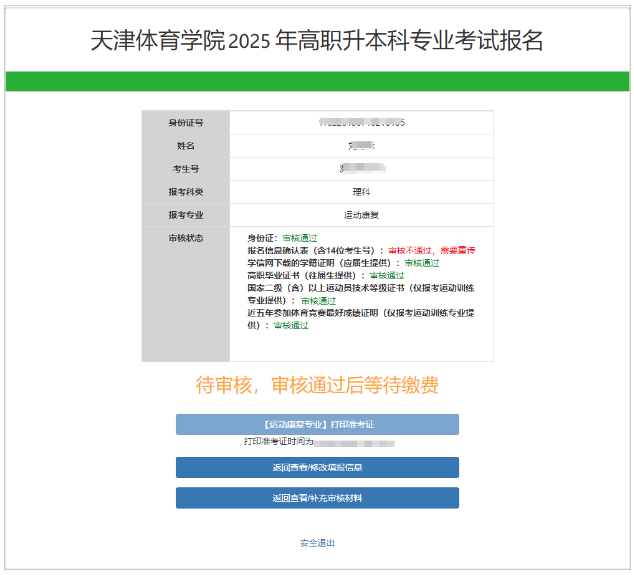Click the blurred ID number value
Image resolution: width=634 pixels, height=575 pixels.
coord(361,122)
